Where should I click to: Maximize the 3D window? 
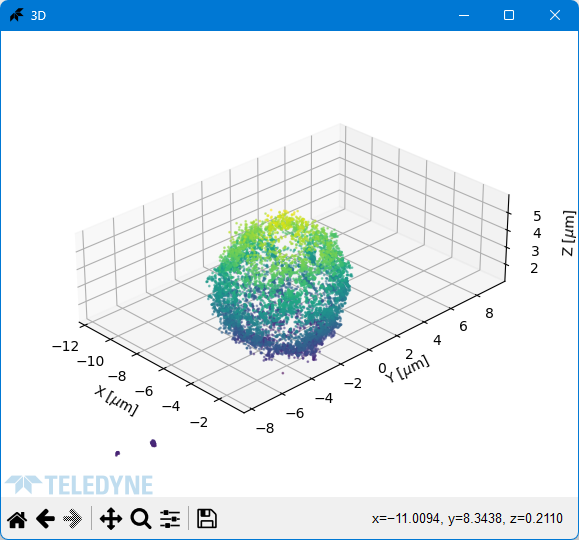(509, 15)
